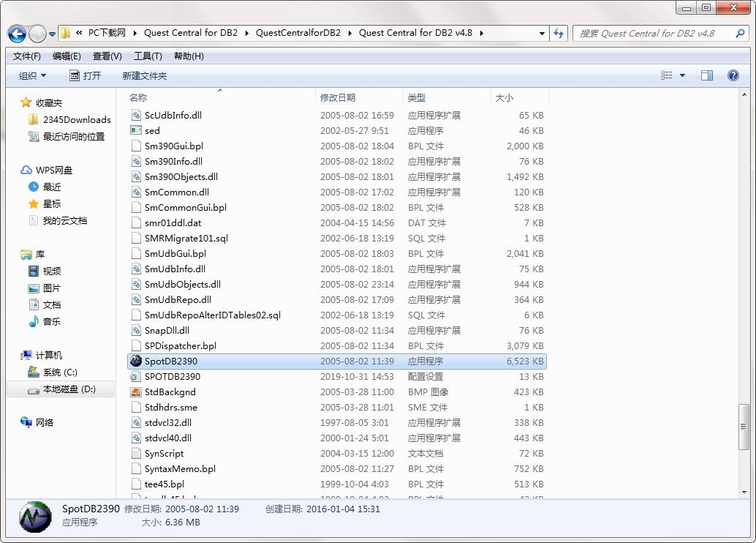This screenshot has height=543, width=756.
Task: Select smr01ddl.dat file
Action: click(x=173, y=223)
